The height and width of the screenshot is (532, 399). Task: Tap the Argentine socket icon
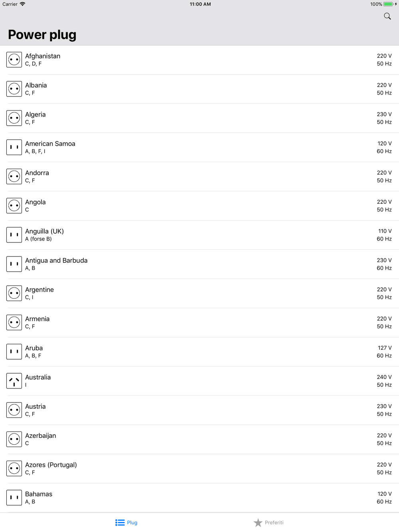pos(14,293)
